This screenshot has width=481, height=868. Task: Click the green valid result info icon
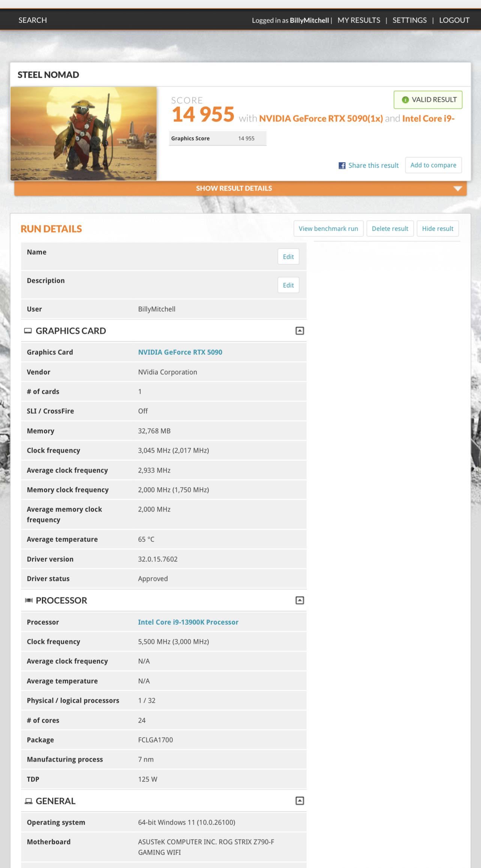point(405,100)
